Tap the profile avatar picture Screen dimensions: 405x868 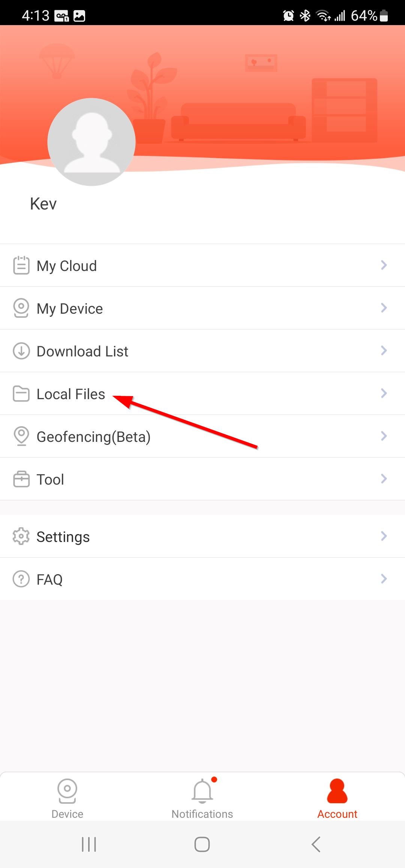pos(91,142)
